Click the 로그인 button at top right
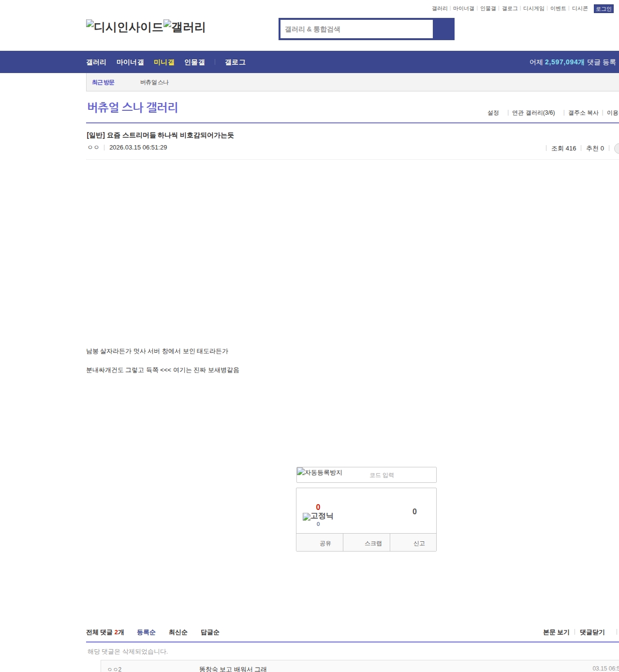619x672 pixels. click(x=604, y=9)
